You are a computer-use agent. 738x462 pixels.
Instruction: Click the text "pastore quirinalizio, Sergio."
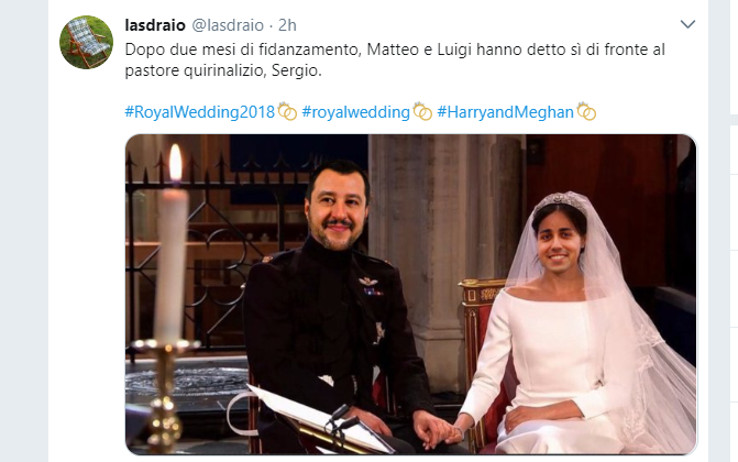pyautogui.click(x=223, y=71)
